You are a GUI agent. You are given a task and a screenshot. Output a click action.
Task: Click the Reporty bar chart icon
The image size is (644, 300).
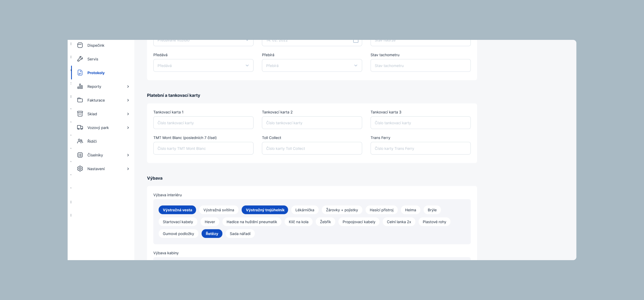(x=80, y=86)
